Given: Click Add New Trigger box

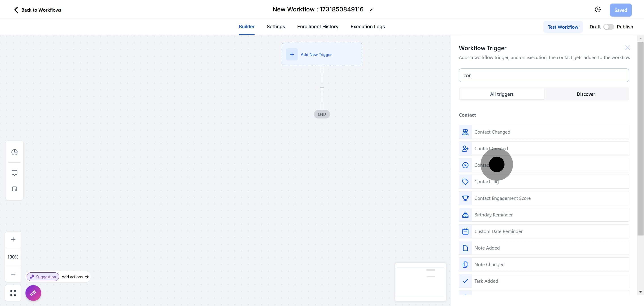Looking at the screenshot, I should pyautogui.click(x=322, y=55).
